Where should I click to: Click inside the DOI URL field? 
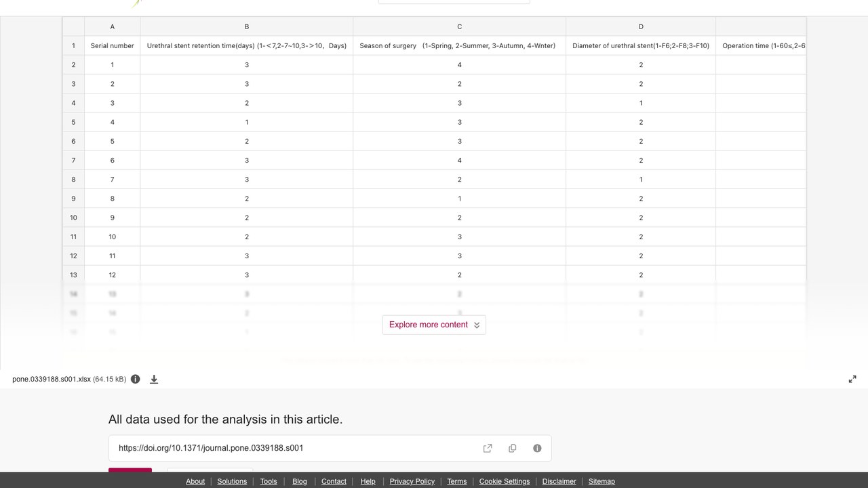click(x=292, y=448)
